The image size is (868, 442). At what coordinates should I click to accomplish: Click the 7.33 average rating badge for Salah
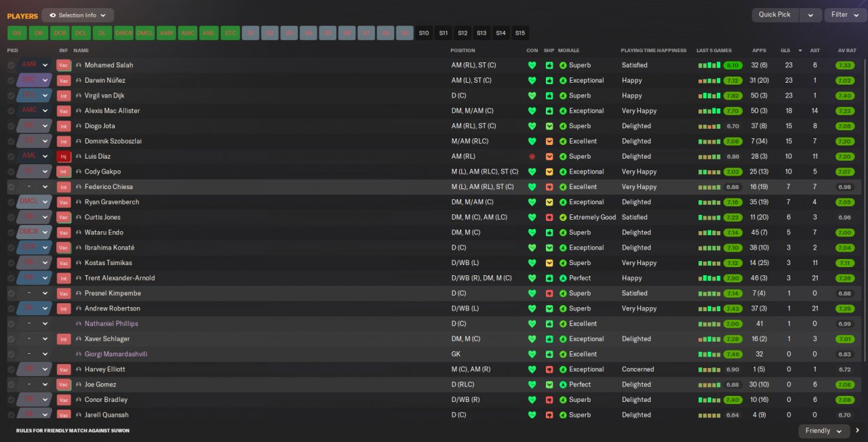click(x=845, y=65)
